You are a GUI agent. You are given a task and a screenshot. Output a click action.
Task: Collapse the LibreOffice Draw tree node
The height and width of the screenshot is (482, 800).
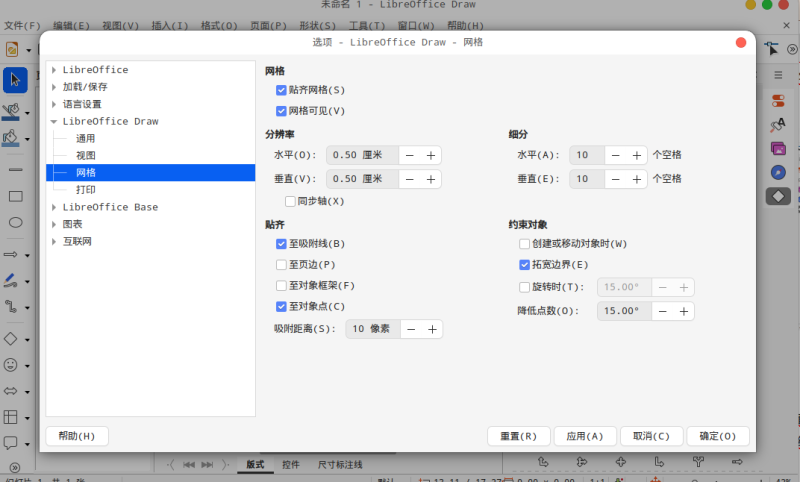click(x=54, y=121)
